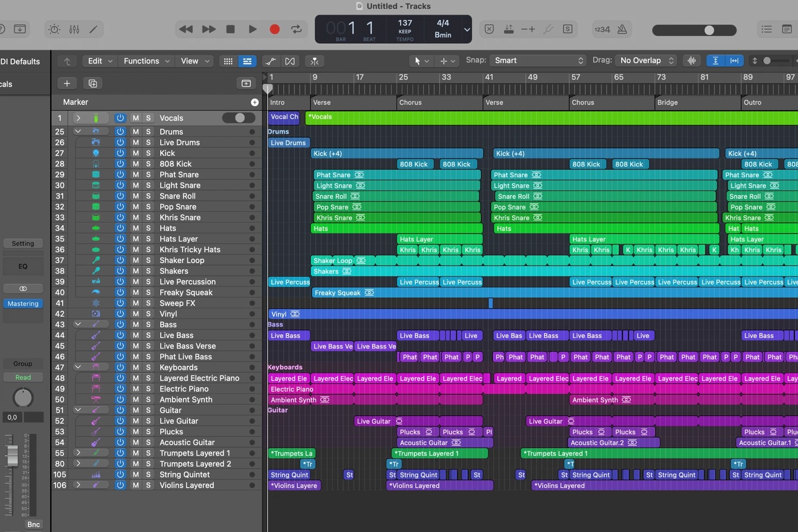Click the Mastering button
Image resolution: width=798 pixels, height=532 pixels.
point(23,304)
